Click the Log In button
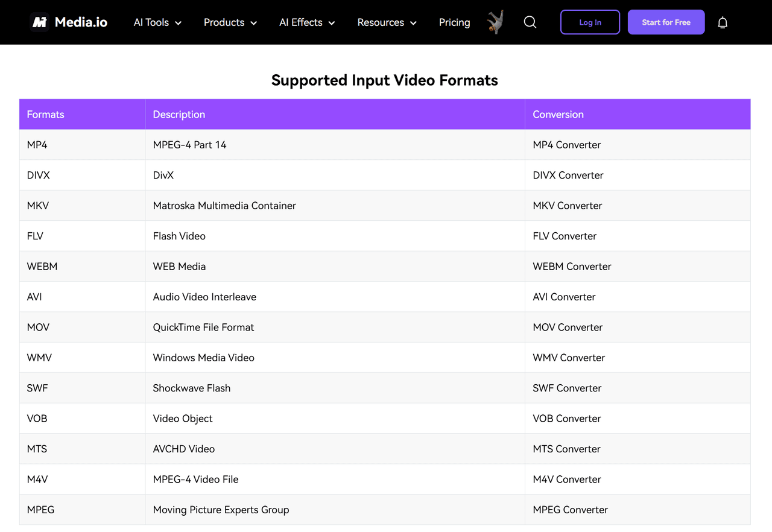This screenshot has height=532, width=772. point(590,22)
